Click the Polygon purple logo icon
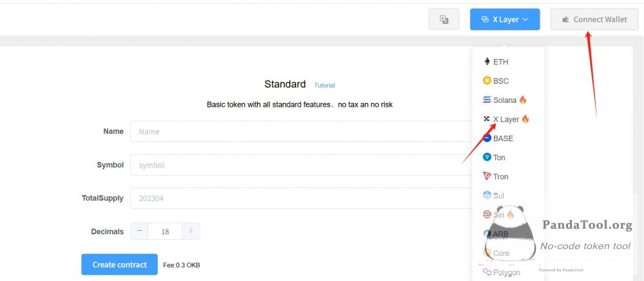Screen dimensions: 644x281 click(x=487, y=272)
